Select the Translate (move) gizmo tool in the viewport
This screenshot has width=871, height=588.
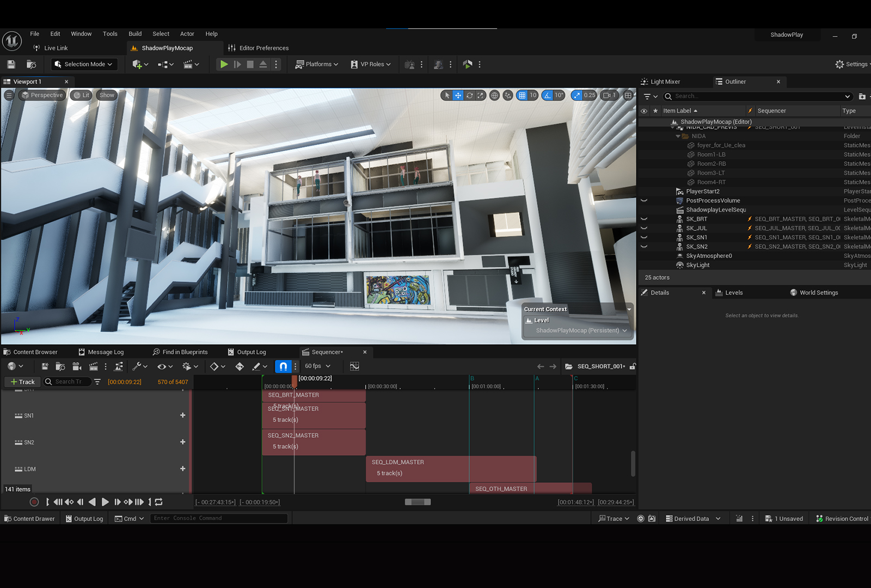[458, 95]
